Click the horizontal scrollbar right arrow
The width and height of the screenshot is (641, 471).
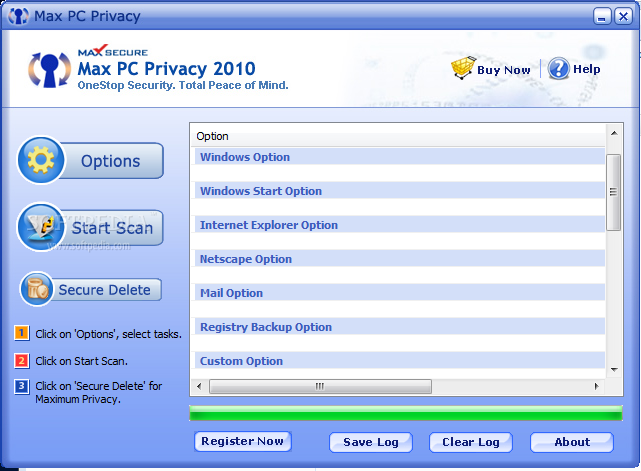[596, 386]
